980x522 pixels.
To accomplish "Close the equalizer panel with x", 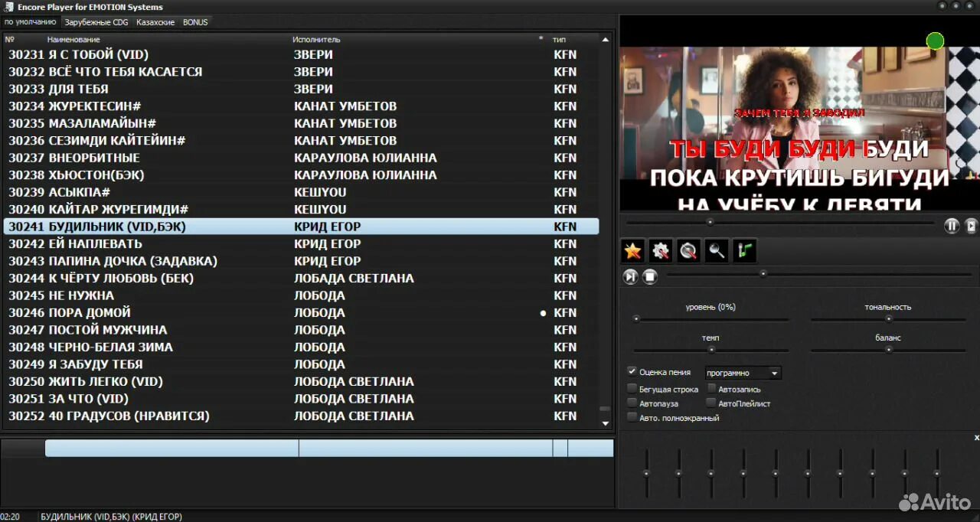I will [x=976, y=438].
